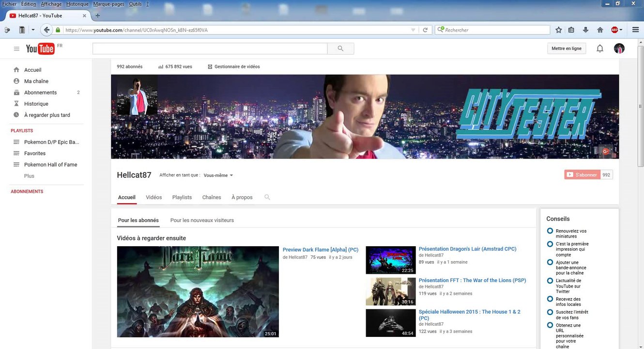Open the Spéciale Halloween 2015 thumbnail
This screenshot has height=349, width=644.
coord(391,323)
